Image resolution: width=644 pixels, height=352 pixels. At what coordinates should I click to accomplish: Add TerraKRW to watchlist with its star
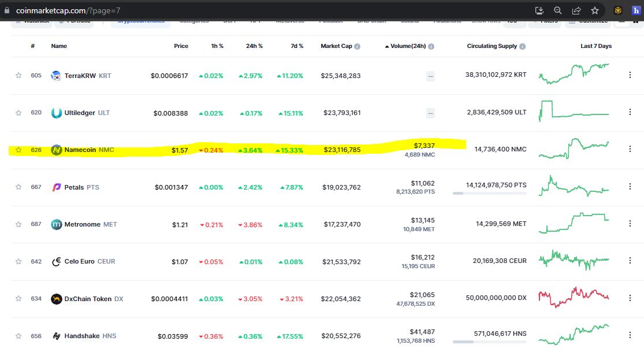(18, 75)
